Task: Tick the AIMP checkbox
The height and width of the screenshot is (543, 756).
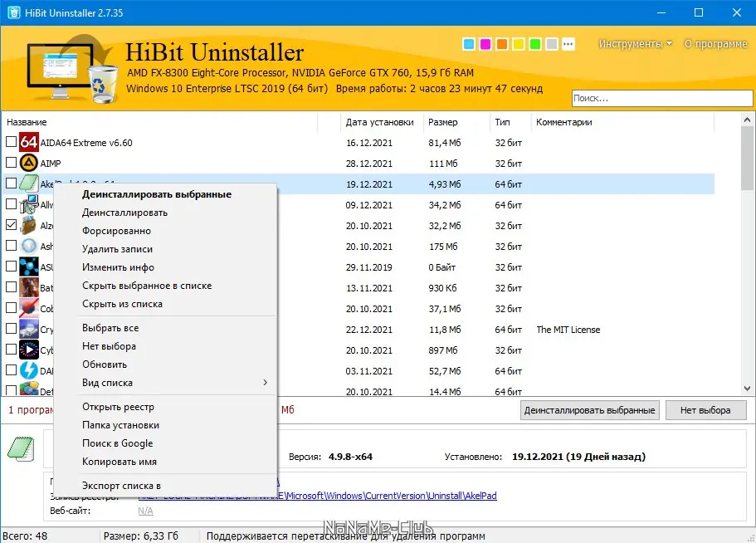Action: [11, 163]
